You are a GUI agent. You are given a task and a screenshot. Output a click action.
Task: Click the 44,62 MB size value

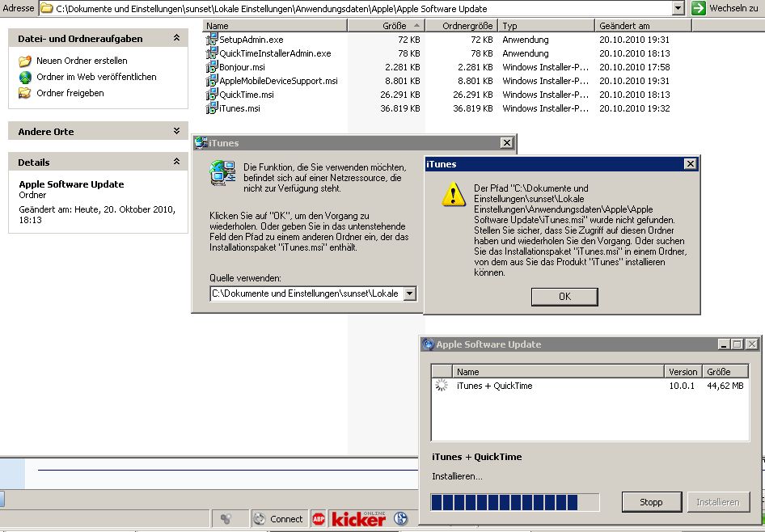(725, 386)
